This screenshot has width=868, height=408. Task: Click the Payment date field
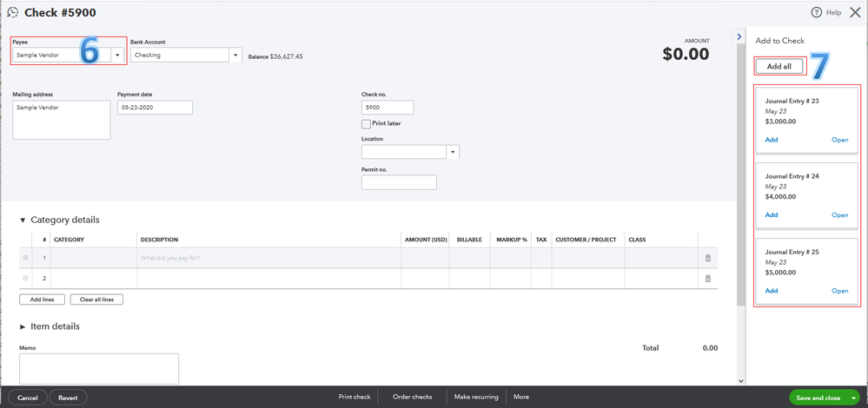tap(155, 108)
